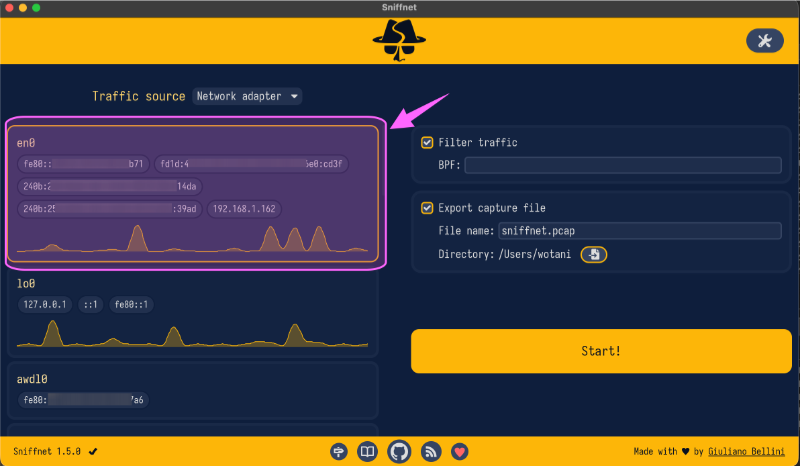Open the RSS news feed icon
The width and height of the screenshot is (800, 466).
coord(431,451)
